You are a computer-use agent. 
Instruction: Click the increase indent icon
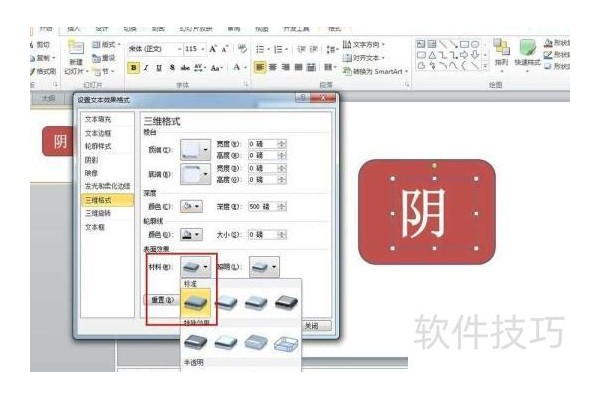[314, 49]
